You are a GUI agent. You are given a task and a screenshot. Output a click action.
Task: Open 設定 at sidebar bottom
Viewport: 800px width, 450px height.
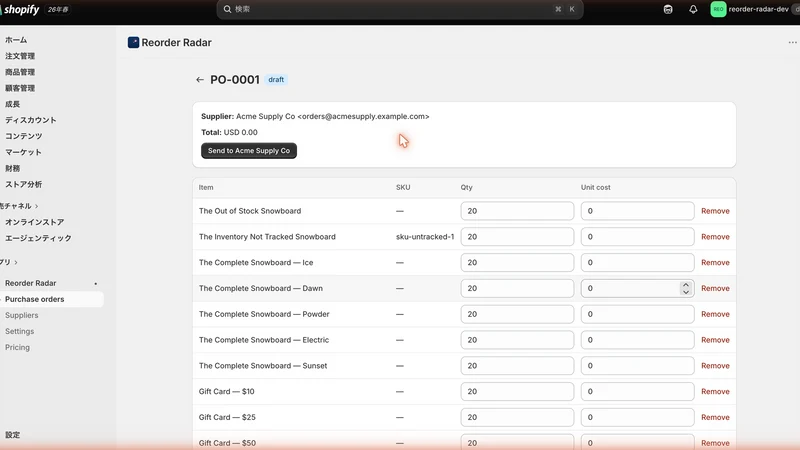point(13,435)
